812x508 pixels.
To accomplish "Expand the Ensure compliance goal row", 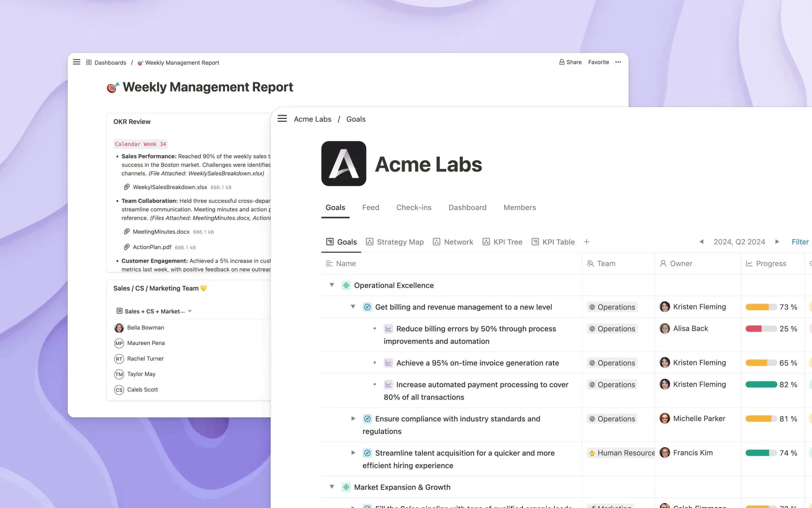I will [353, 419].
